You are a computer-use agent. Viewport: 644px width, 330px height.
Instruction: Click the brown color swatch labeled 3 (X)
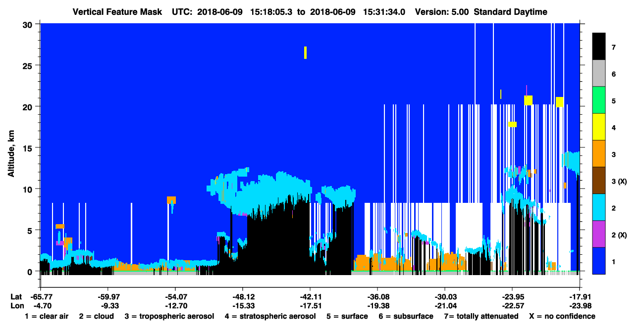(599, 181)
